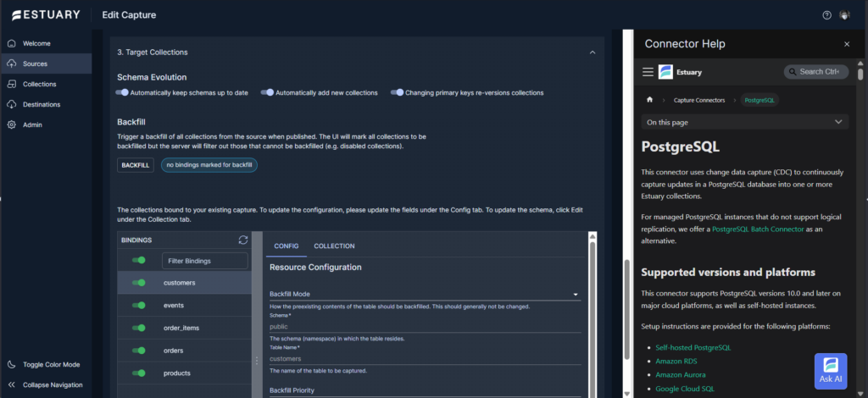Open the Amazon Aurora link

(680, 375)
